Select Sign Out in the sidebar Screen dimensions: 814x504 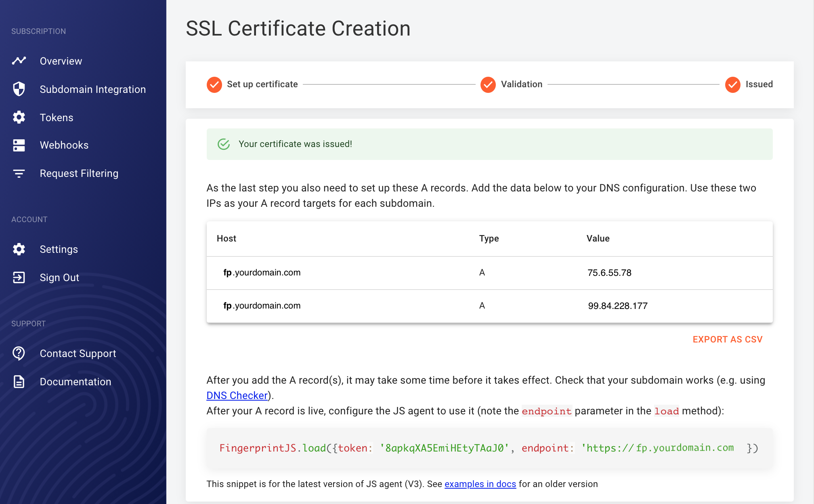click(x=59, y=277)
